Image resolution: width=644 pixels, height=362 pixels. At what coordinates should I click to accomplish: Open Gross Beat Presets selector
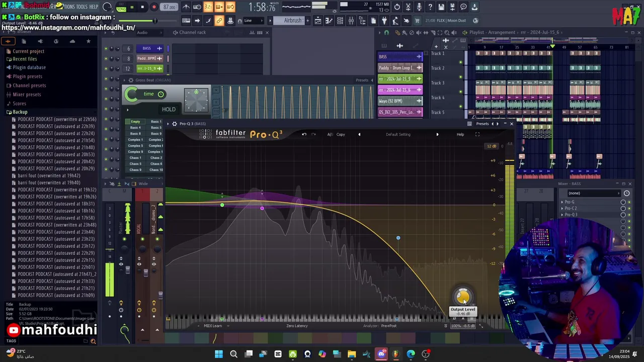click(x=362, y=80)
